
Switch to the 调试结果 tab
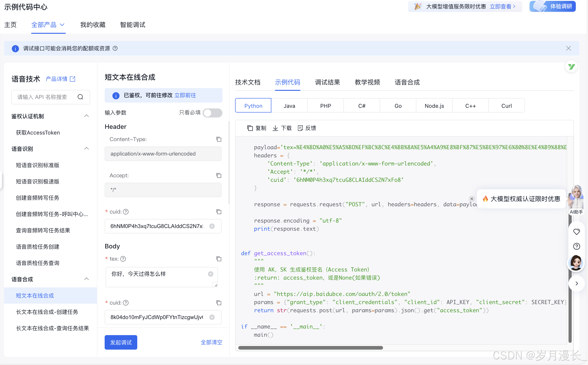327,82
